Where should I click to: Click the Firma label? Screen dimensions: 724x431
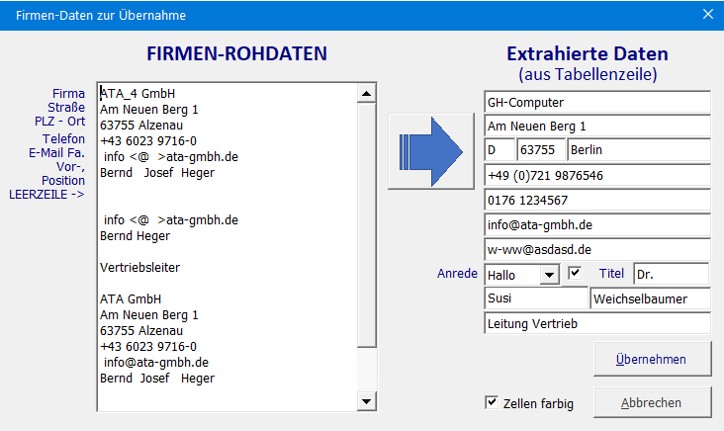(68, 94)
